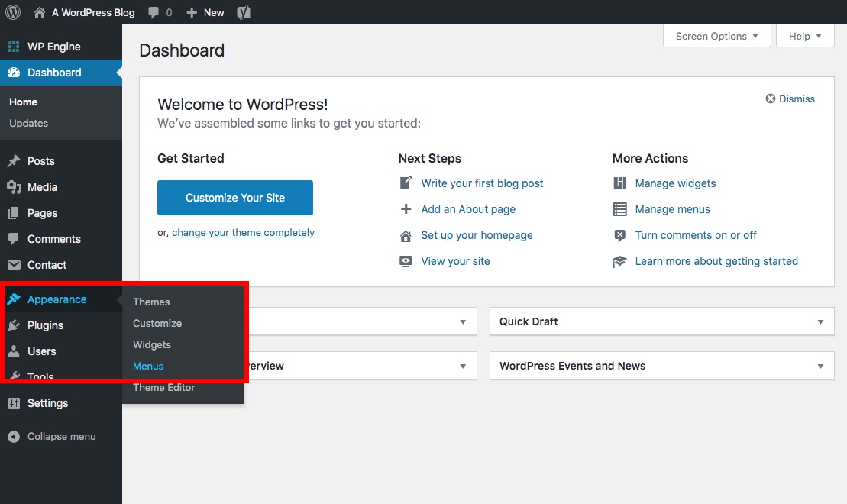Click the A WordPress Blog site name
847x504 pixels.
point(93,12)
